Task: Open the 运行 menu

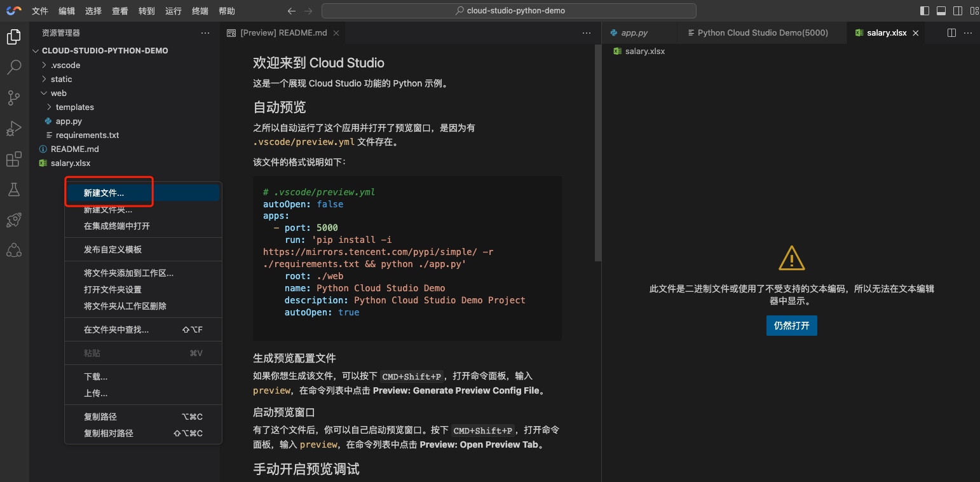Action: pos(173,11)
